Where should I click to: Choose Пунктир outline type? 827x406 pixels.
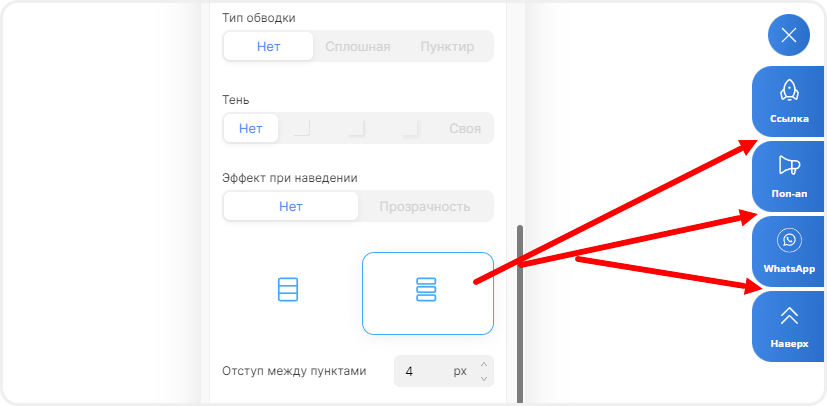pyautogui.click(x=447, y=46)
